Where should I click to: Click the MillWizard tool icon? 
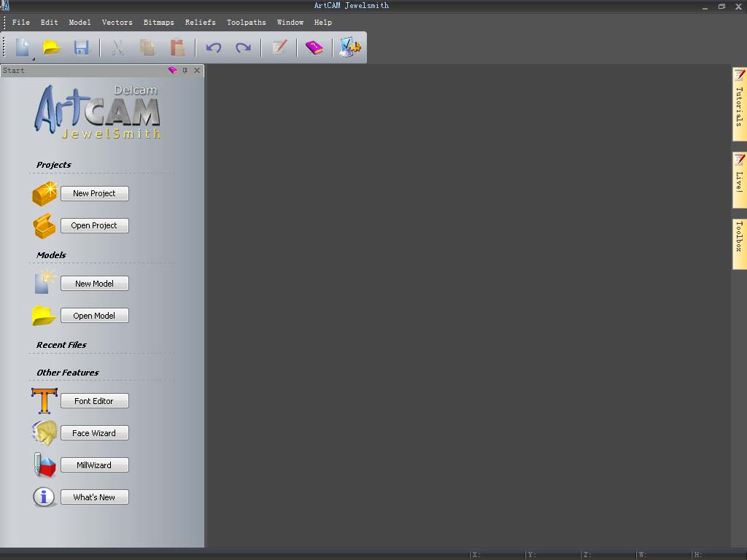tap(44, 464)
